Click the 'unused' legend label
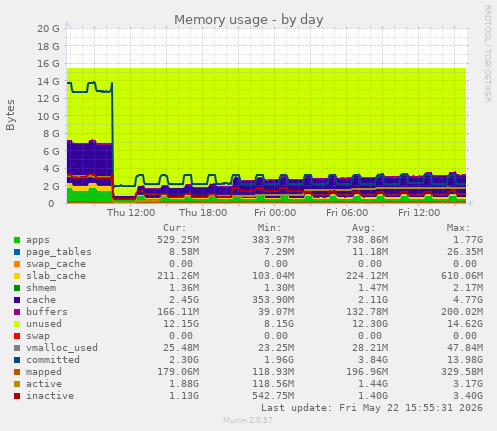This screenshot has width=497, height=431. [44, 324]
